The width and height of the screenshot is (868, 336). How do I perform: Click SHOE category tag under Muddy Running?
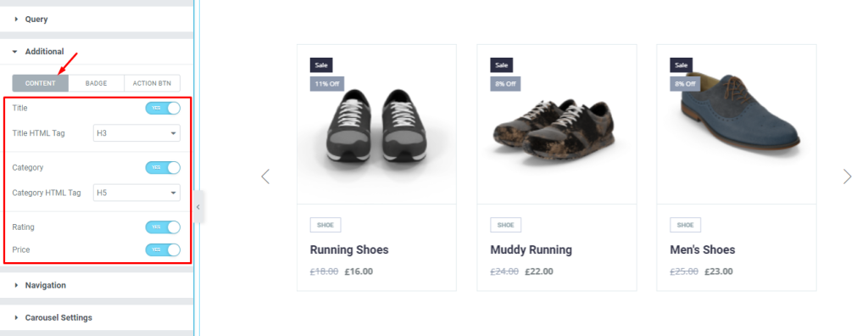505,225
